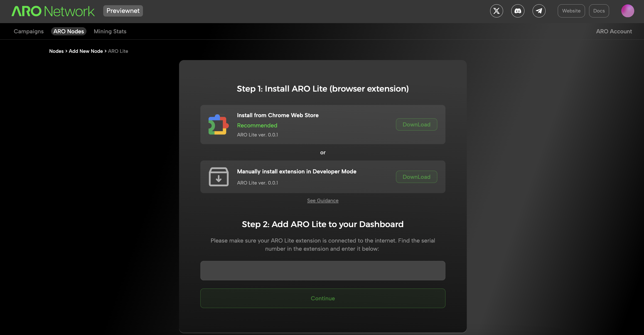
Task: Open the ARO Account page
Action: (614, 32)
